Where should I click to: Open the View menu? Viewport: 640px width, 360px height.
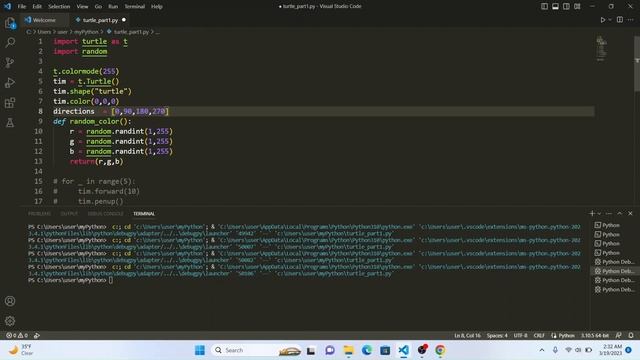[82, 7]
